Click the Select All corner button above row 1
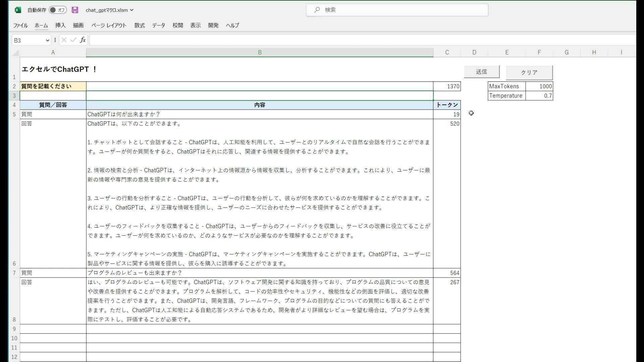 tap(15, 52)
